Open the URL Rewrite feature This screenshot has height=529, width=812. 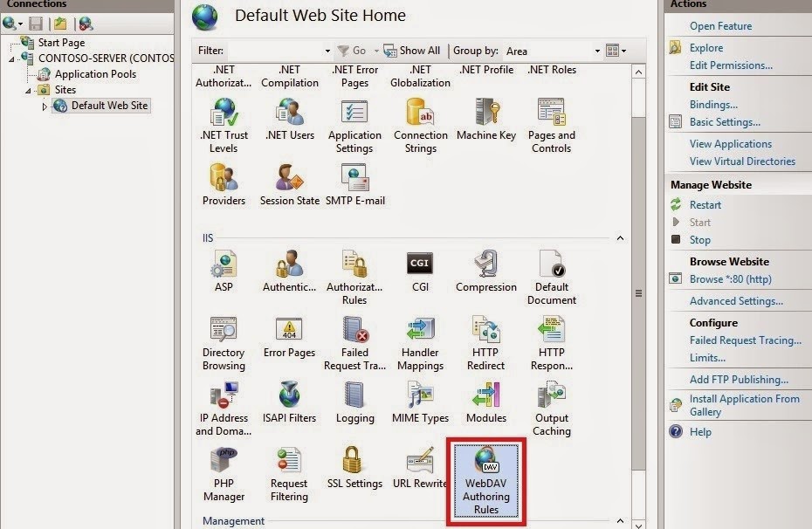[420, 471]
